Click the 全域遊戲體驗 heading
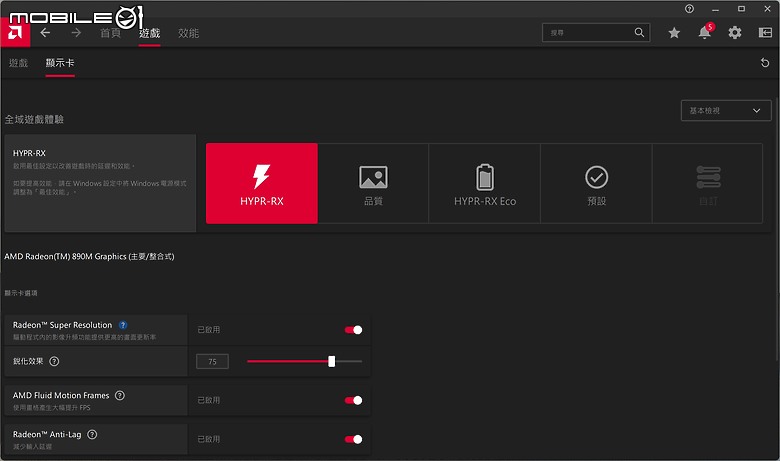780x461 pixels. point(34,119)
